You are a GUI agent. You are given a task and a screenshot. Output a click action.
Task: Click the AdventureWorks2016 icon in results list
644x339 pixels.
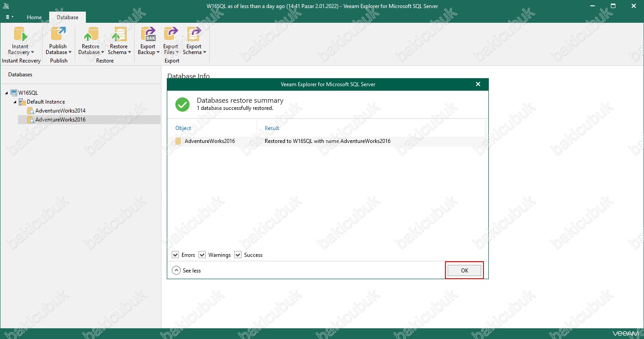click(x=178, y=141)
